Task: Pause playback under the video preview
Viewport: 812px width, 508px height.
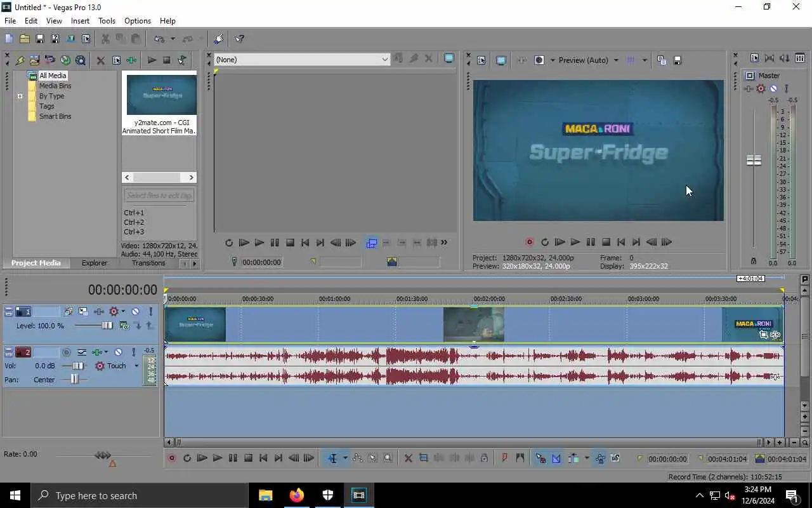Action: [591, 242]
